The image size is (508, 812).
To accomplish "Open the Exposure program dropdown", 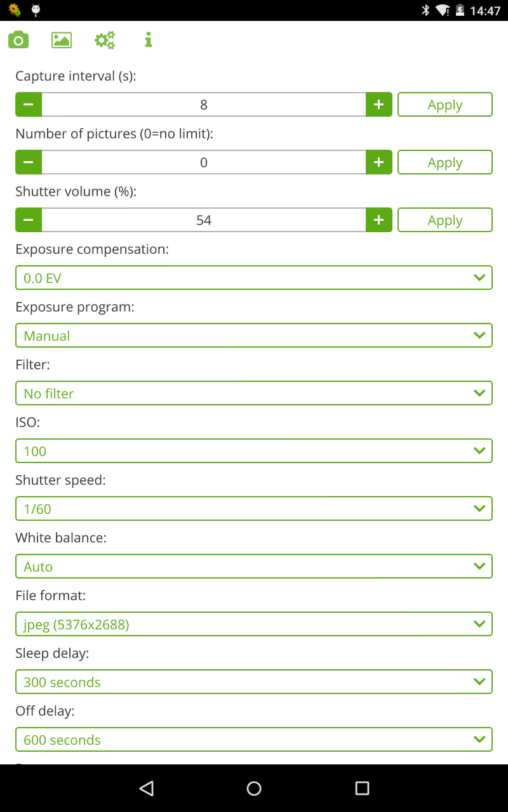I will tap(254, 336).
